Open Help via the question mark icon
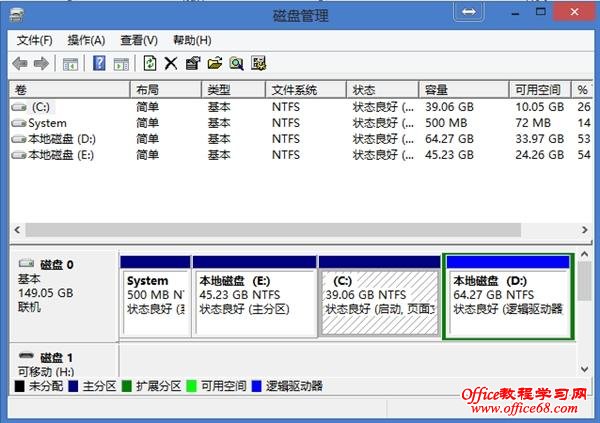This screenshot has height=423, width=600. click(x=99, y=63)
